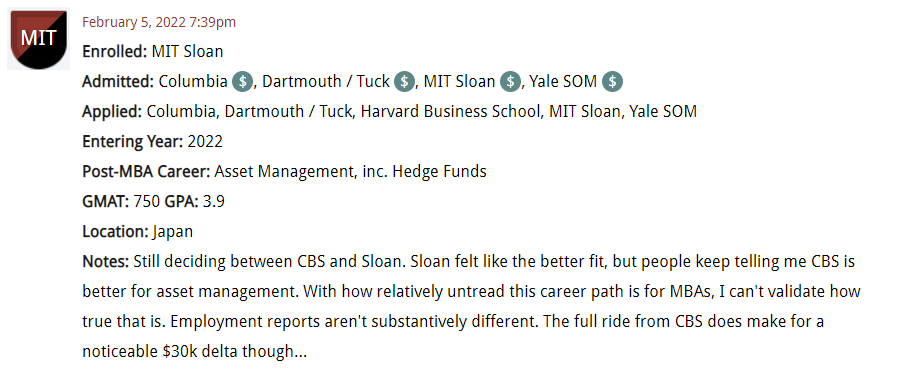Click Yale SOM in the Applied line
900x369 pixels.
[x=663, y=111]
